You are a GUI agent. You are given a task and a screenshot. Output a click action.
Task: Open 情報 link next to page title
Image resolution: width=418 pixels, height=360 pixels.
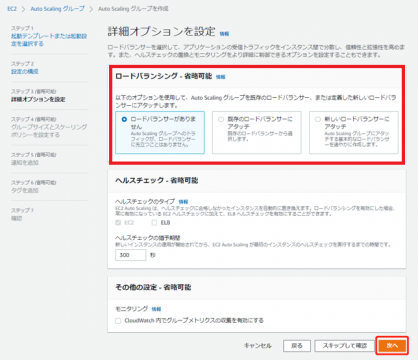click(x=224, y=34)
